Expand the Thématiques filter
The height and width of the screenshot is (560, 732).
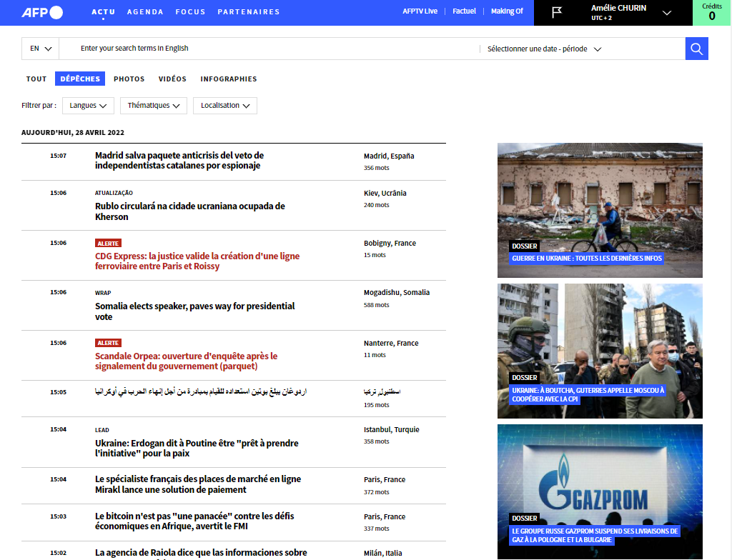(x=154, y=106)
